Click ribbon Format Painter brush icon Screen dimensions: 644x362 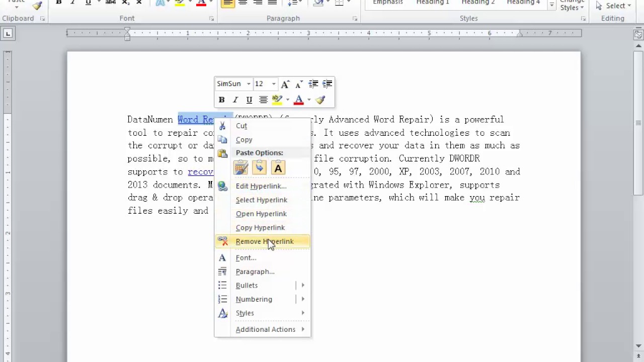tap(37, 5)
